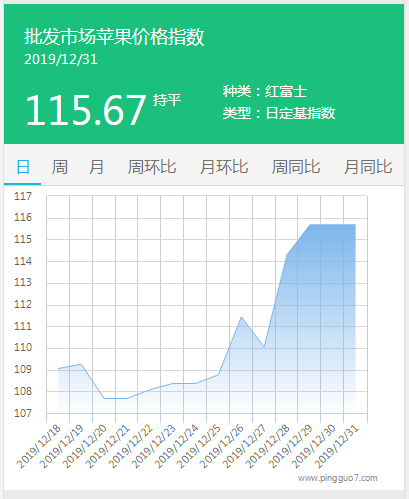
Task: Click the y-axis label 108
Action: coord(23,391)
